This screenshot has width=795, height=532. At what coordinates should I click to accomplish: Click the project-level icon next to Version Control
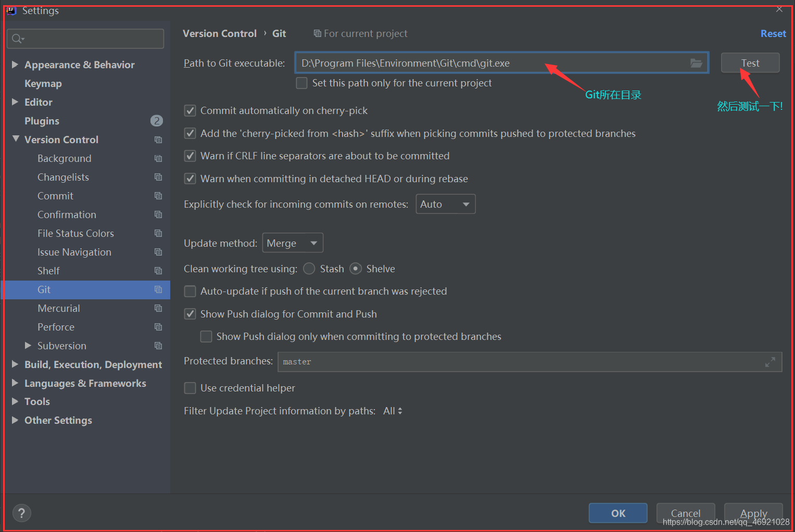pyautogui.click(x=158, y=140)
